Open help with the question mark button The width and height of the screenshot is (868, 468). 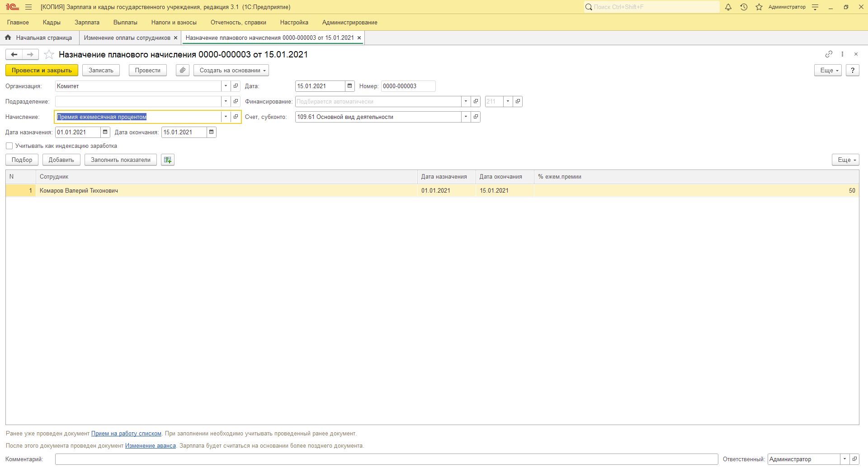point(852,71)
